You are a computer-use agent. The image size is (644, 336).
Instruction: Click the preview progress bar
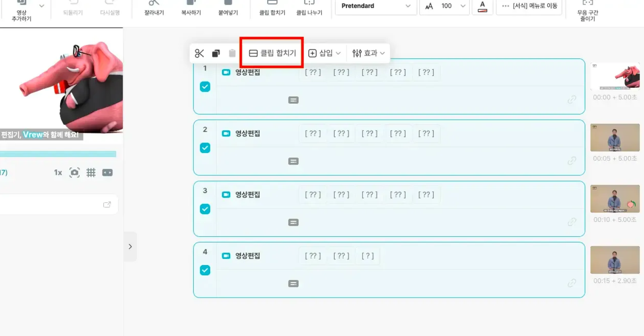(x=58, y=154)
